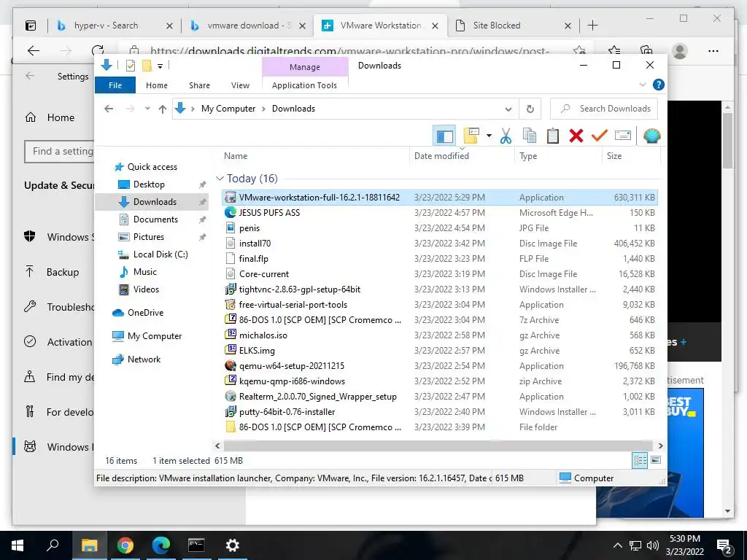Switch to the View ribbon tab
747x560 pixels.
point(240,85)
